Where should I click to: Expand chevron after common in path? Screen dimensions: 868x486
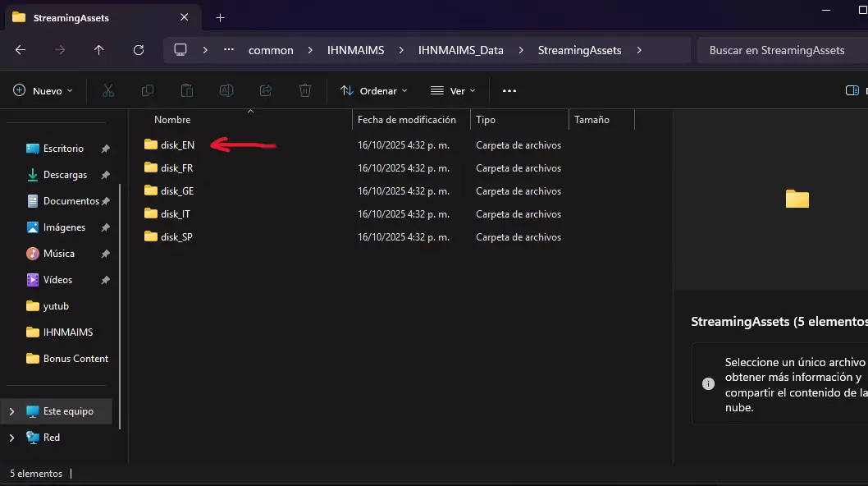[x=311, y=50]
